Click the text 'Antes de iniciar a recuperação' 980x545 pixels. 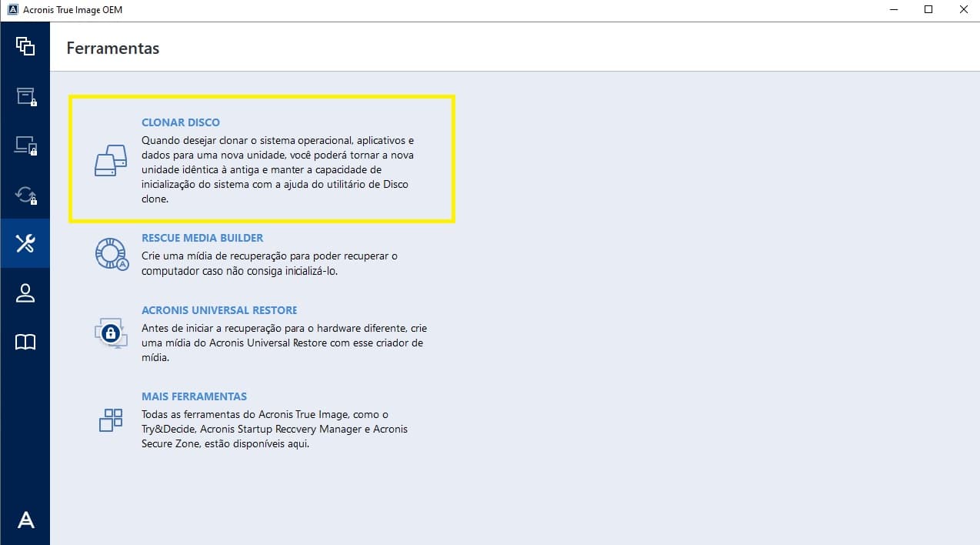coord(284,343)
